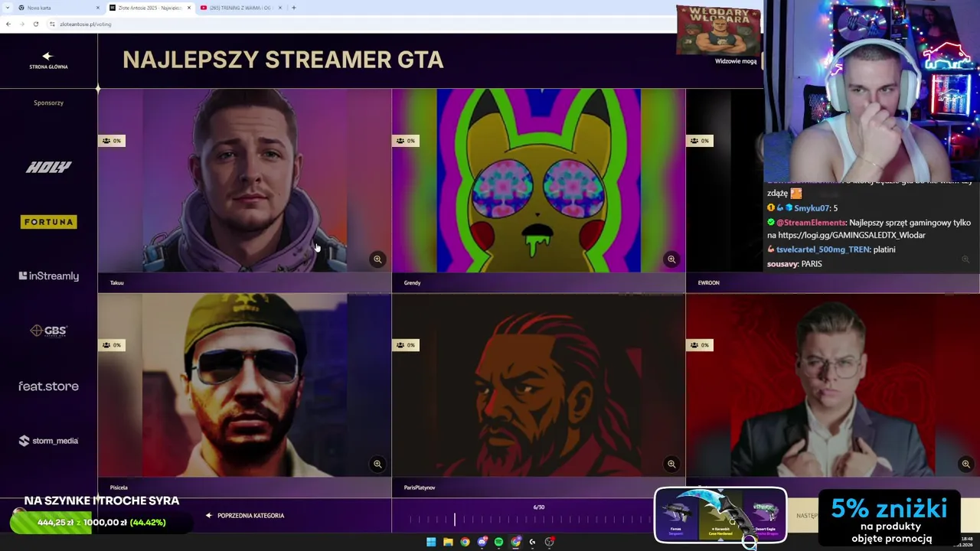Go to POPRZEDNIA KATEGORIA
Image resolution: width=980 pixels, height=551 pixels.
pos(245,516)
